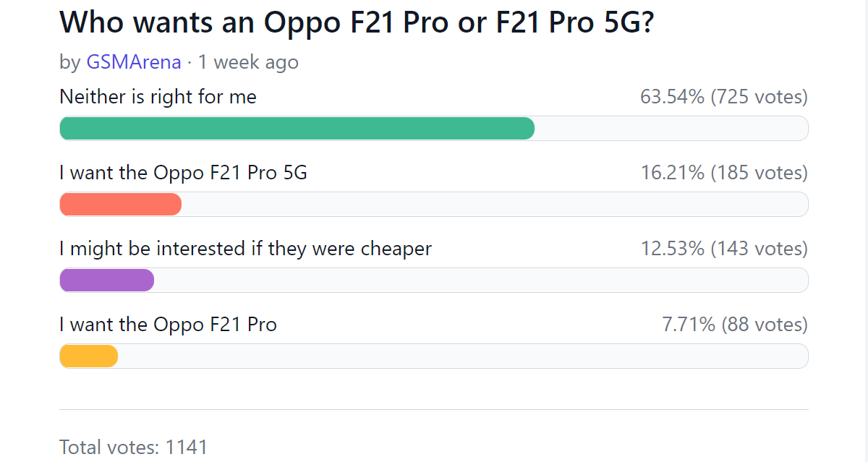Click the 16.21% (185 votes) result
Screen dimensions: 868x462
(723, 173)
